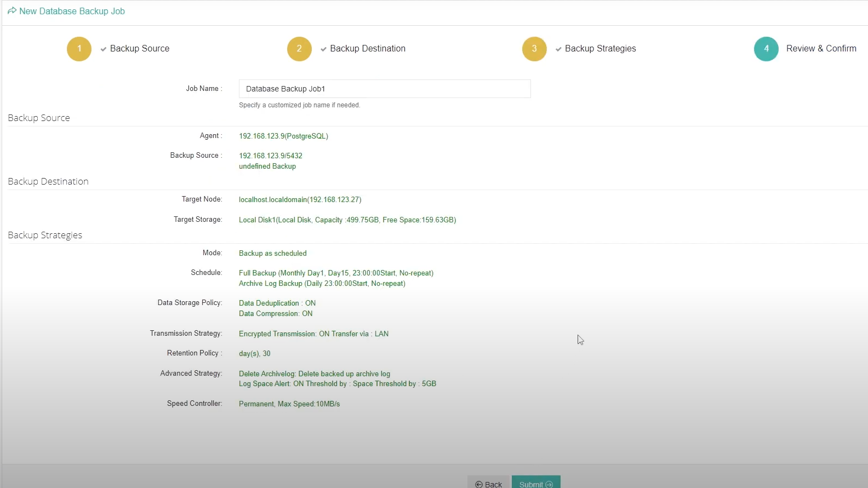Viewport: 868px width, 488px height.
Task: Click the Delete Archivelog strategy line
Action: [x=315, y=374]
